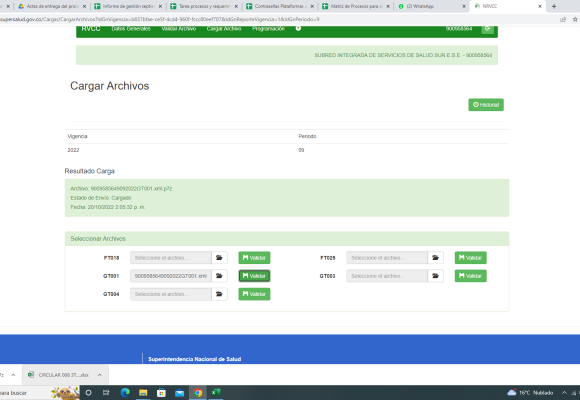Open the Validar Archivo menu item
The width and height of the screenshot is (580, 400).
[179, 28]
